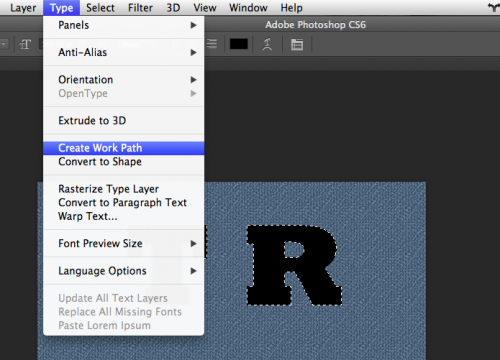This screenshot has height=360, width=500.
Task: Open Warp Text dialog from menu
Action: tap(124, 216)
